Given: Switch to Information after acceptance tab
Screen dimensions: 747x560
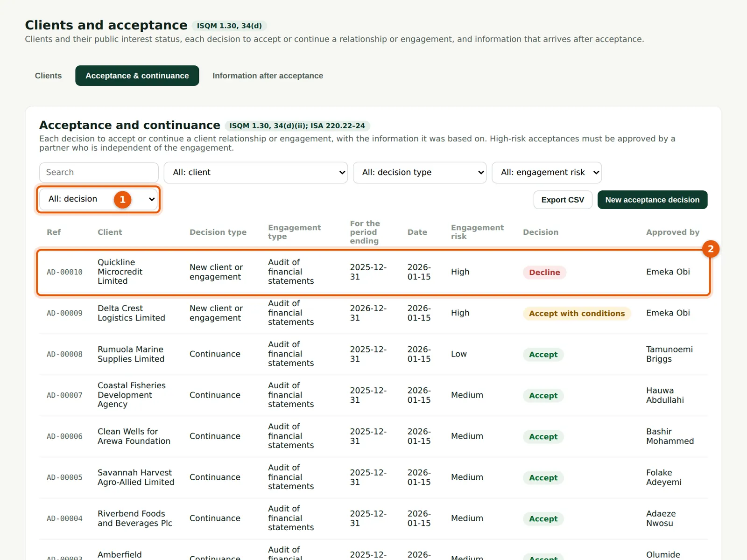Looking at the screenshot, I should coord(268,76).
